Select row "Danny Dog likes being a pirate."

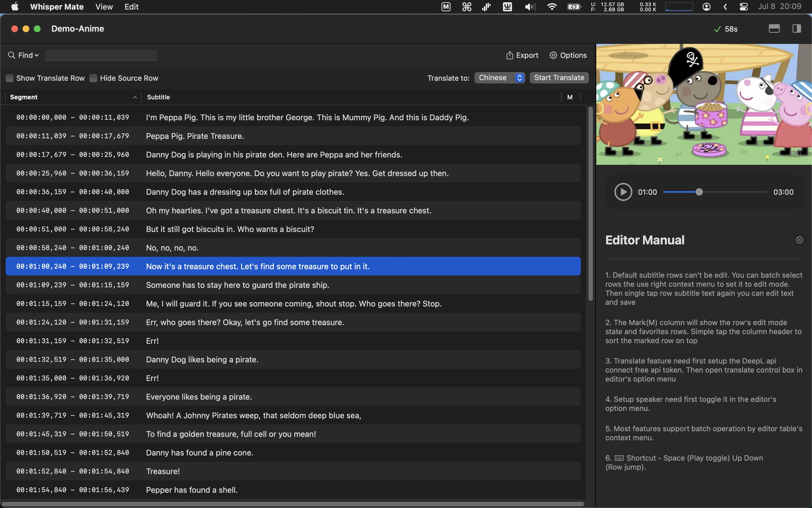293,360
